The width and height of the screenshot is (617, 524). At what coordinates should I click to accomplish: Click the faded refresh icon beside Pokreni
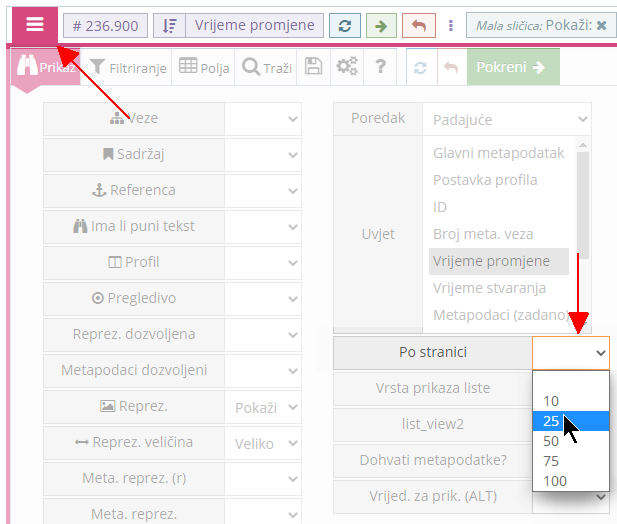(421, 67)
